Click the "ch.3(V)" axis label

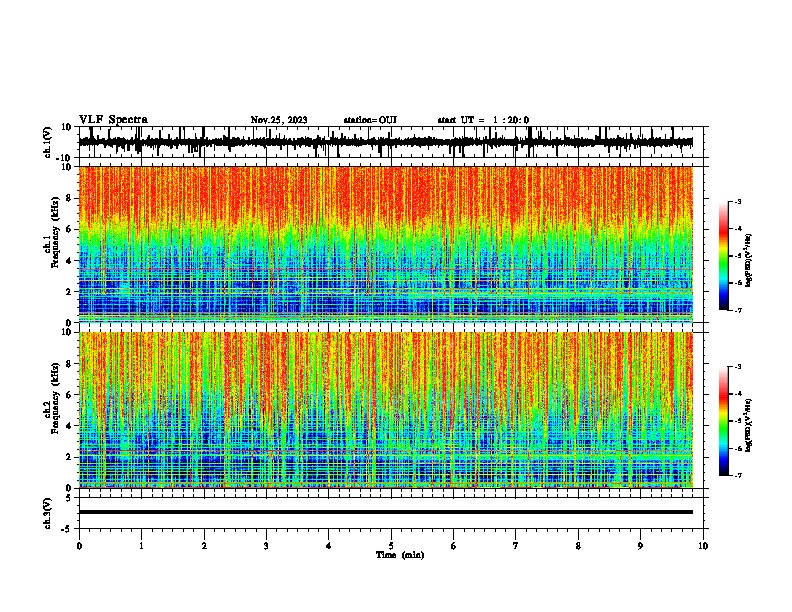(48, 514)
